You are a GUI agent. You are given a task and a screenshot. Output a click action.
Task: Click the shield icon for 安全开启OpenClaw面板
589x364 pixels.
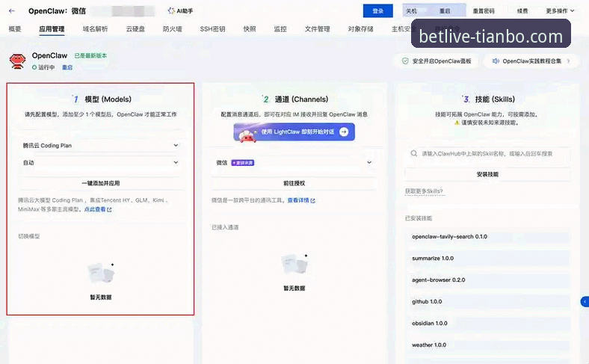click(405, 61)
